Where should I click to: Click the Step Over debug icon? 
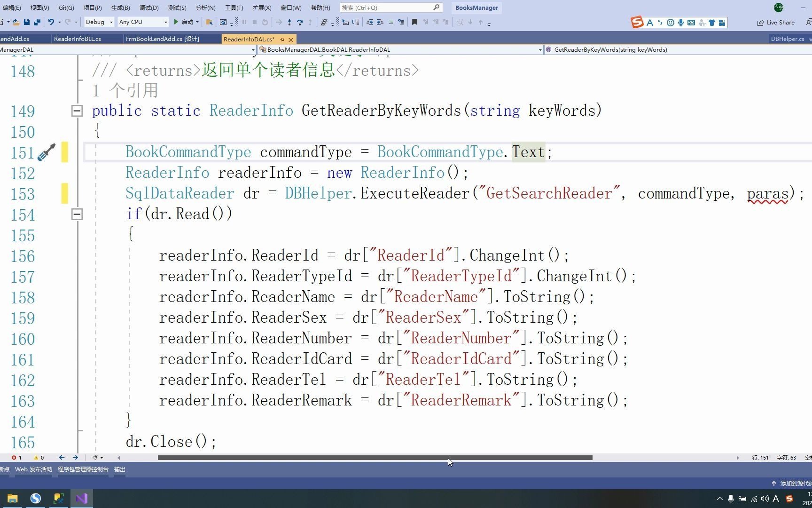point(300,22)
